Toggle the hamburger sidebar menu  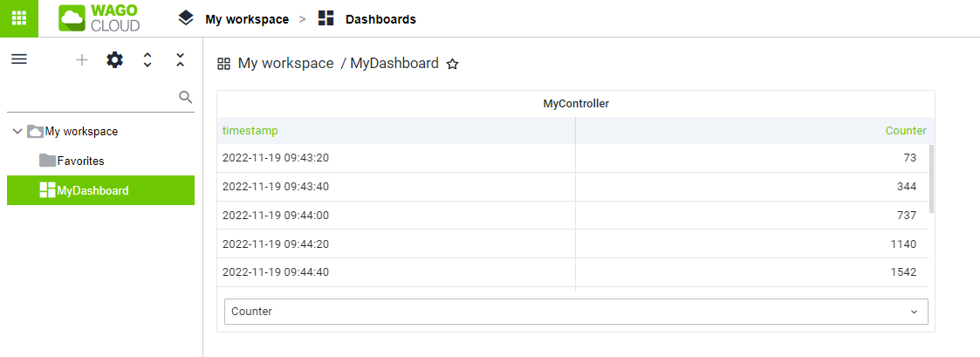(19, 59)
